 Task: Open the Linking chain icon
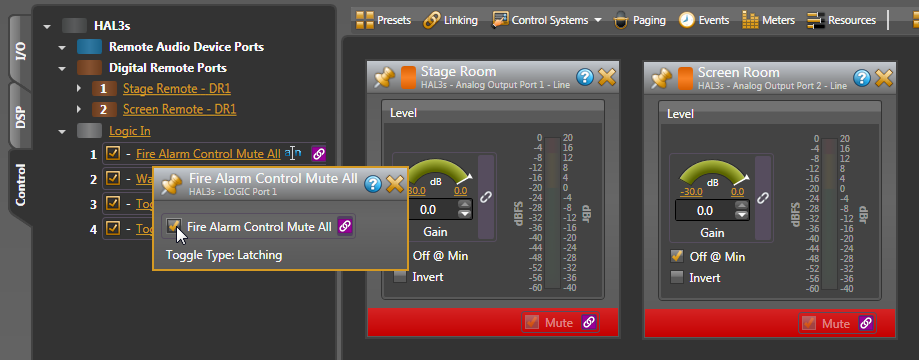432,20
